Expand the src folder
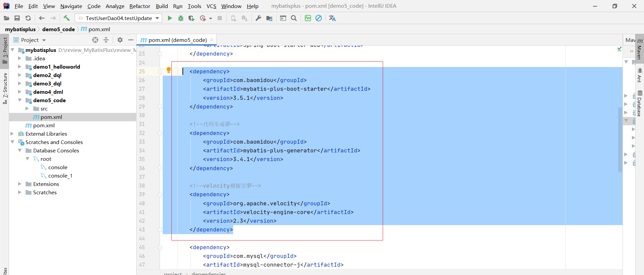 [x=27, y=109]
